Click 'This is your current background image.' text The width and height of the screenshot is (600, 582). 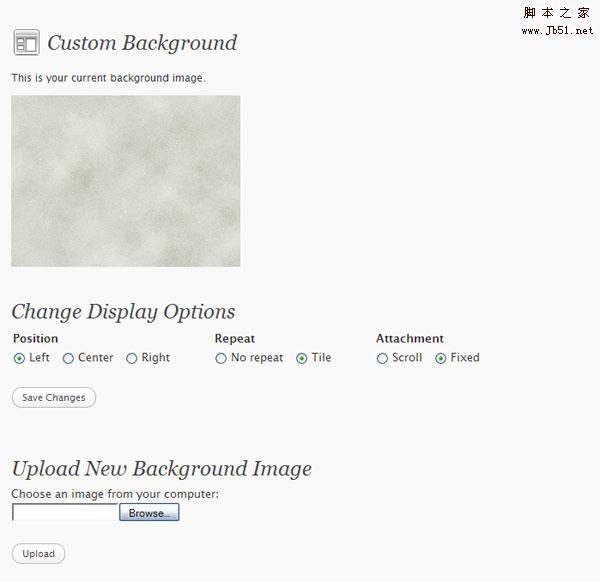tap(108, 78)
